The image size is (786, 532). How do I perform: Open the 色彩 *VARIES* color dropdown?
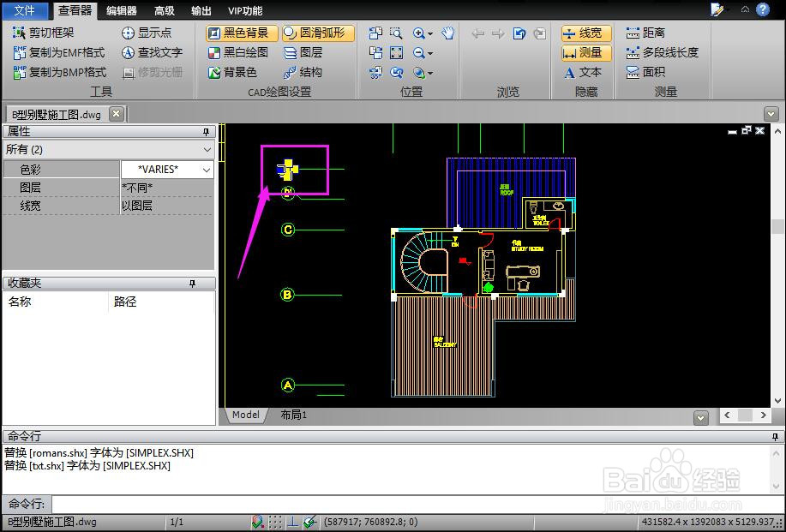[x=167, y=170]
